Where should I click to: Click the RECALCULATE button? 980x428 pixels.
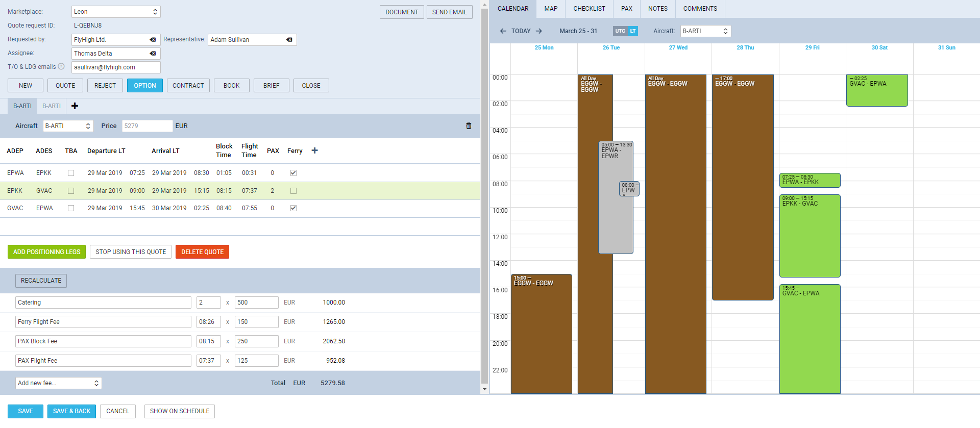click(41, 281)
